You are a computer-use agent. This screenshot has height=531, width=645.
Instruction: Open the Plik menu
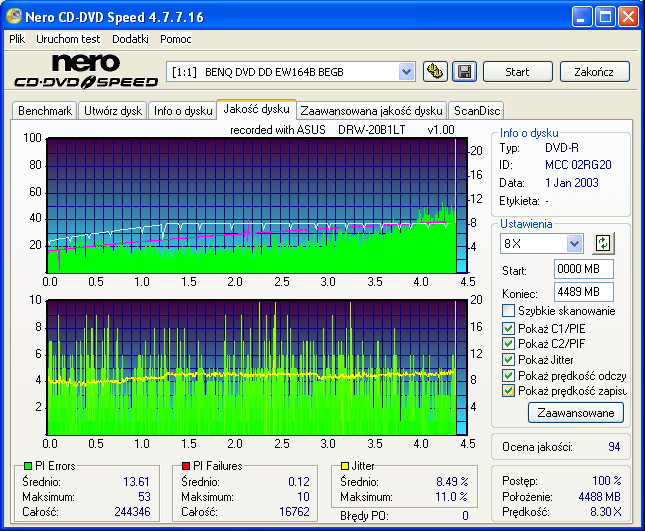(x=17, y=39)
